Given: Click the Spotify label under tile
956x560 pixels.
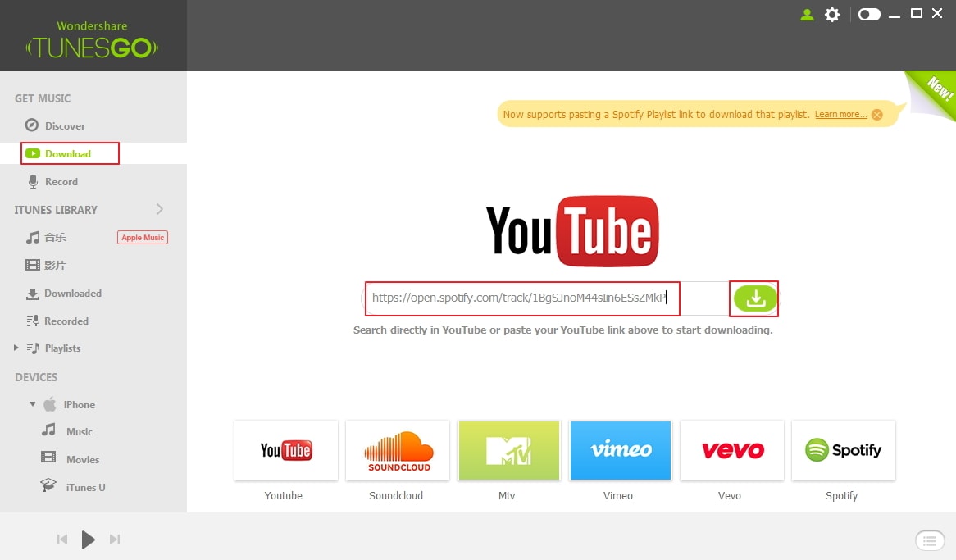Looking at the screenshot, I should [841, 495].
